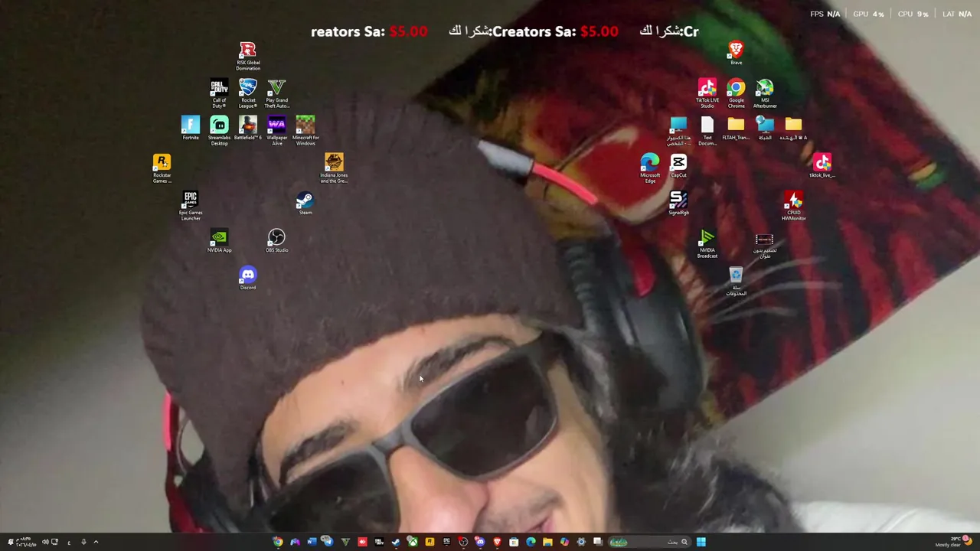The width and height of the screenshot is (980, 551).
Task: Click the Windows Start button on taskbar
Action: point(701,542)
